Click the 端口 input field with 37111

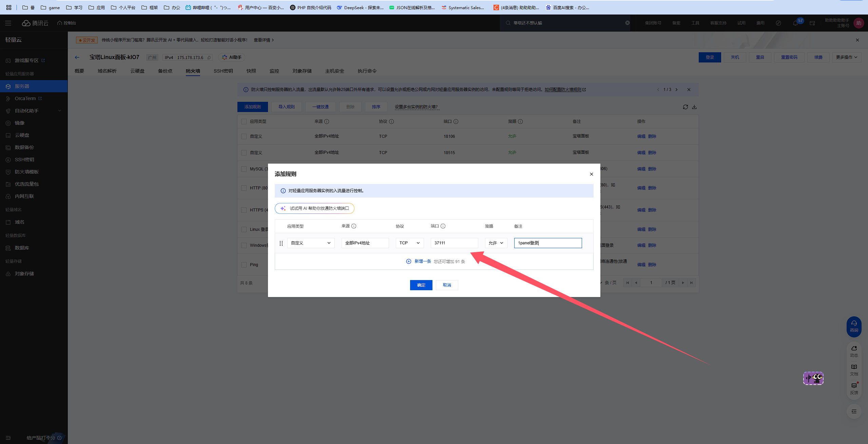click(x=454, y=243)
